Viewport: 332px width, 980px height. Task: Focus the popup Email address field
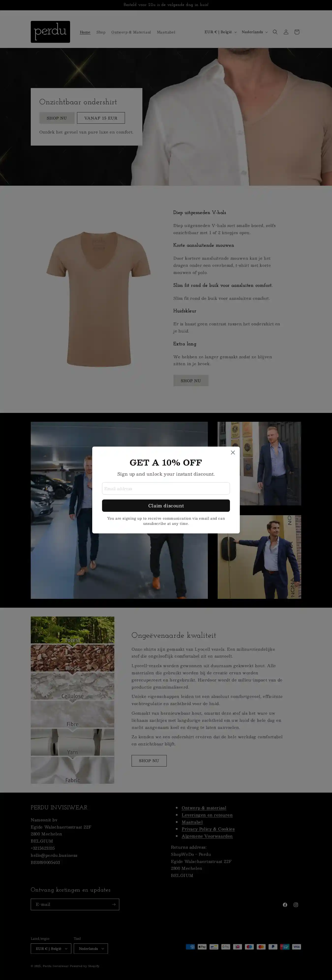tap(166, 488)
